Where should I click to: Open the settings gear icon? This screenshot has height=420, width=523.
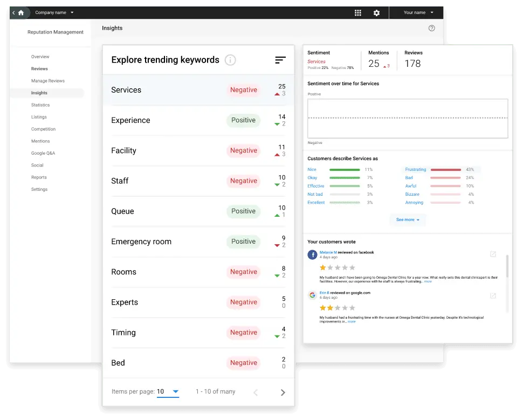376,13
